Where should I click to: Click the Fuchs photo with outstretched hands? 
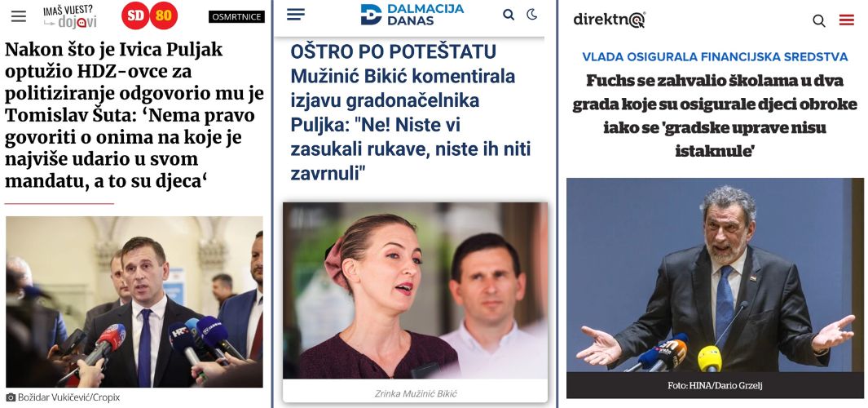click(x=715, y=275)
